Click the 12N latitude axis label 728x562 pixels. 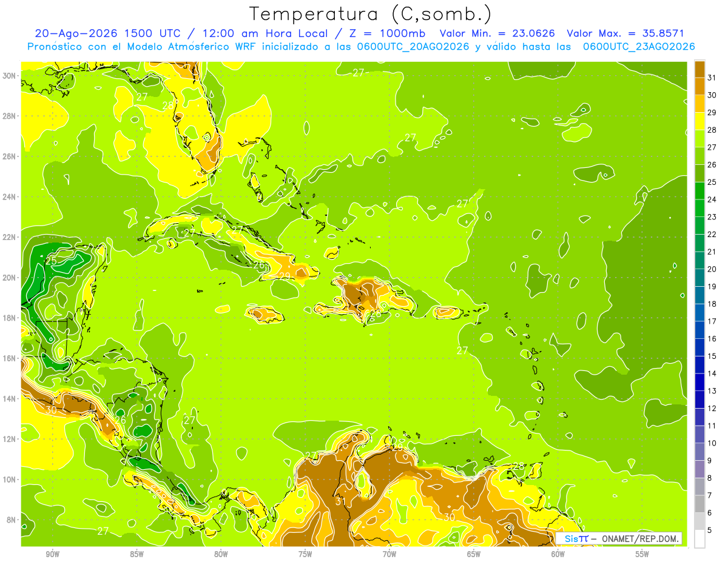tap(8, 439)
